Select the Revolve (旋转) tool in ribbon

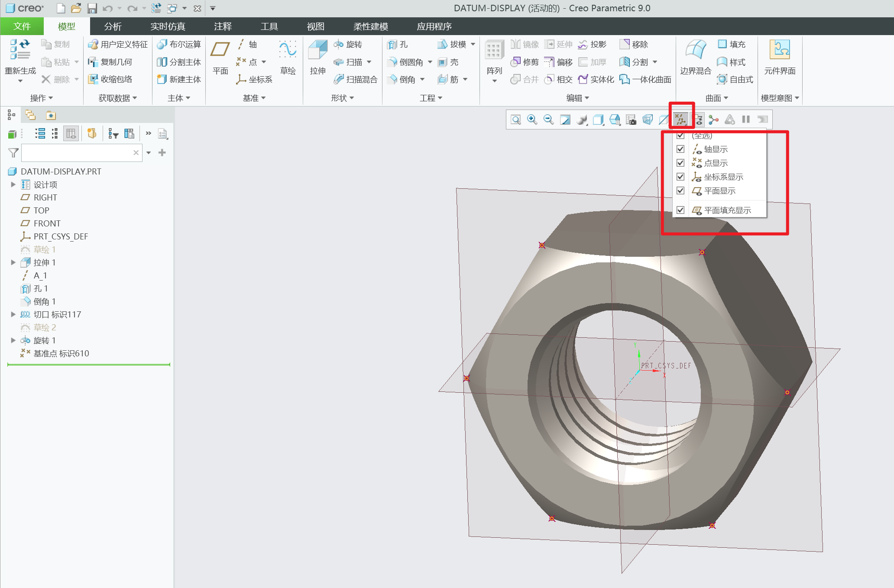coord(348,45)
